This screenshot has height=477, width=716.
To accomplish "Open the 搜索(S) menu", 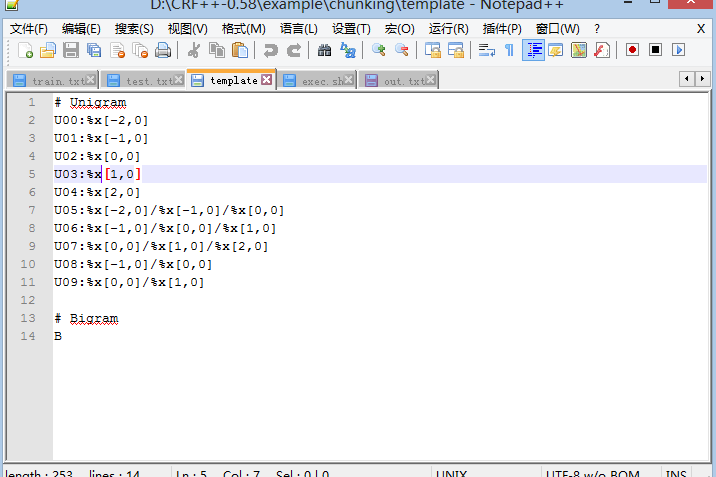I will pos(134,29).
